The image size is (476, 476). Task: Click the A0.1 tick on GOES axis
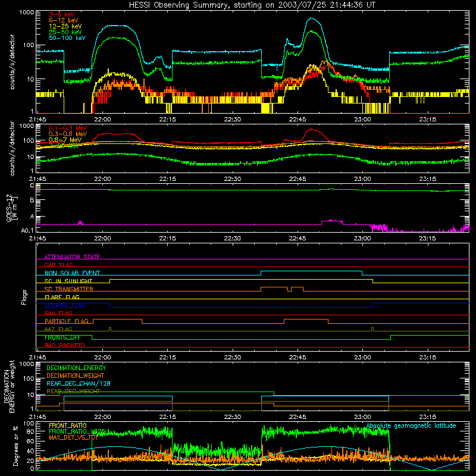27,230
